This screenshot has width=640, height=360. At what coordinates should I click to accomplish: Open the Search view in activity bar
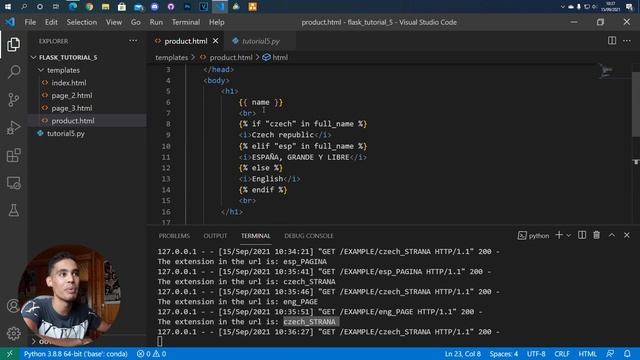(13, 72)
